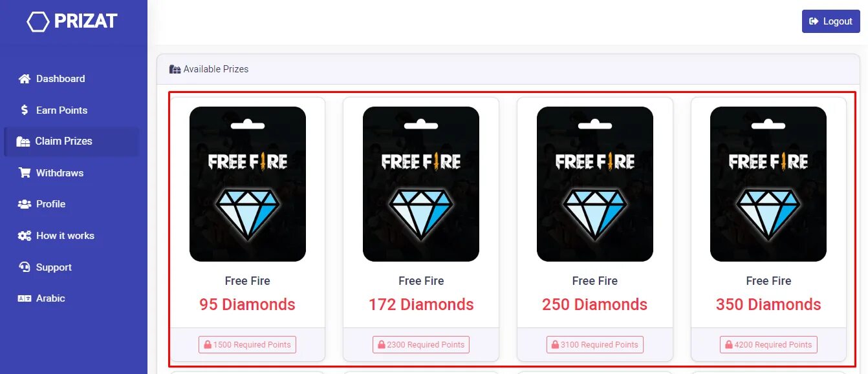
Task: Click the PRIZAT hexagon logo icon
Action: pos(38,22)
